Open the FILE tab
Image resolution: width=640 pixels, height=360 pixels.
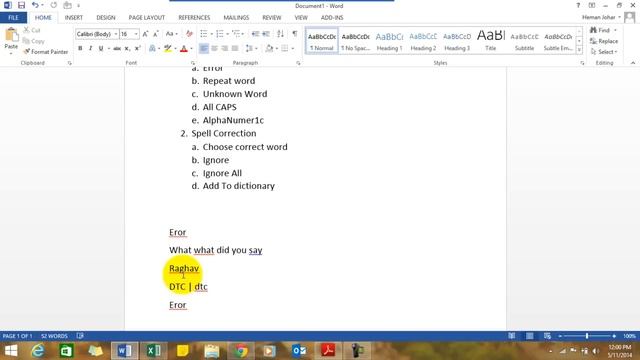pos(13,18)
